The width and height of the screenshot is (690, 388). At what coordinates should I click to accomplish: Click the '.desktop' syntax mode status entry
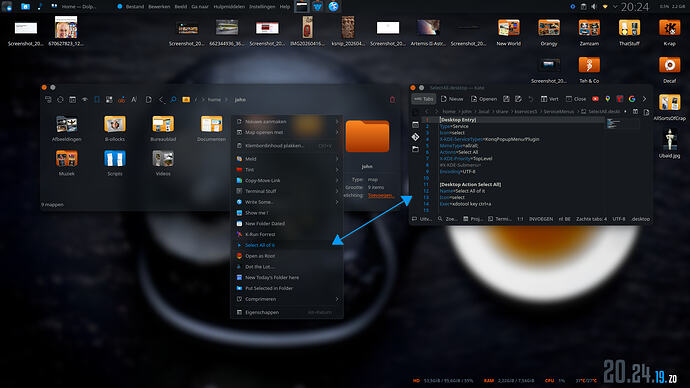coord(640,219)
